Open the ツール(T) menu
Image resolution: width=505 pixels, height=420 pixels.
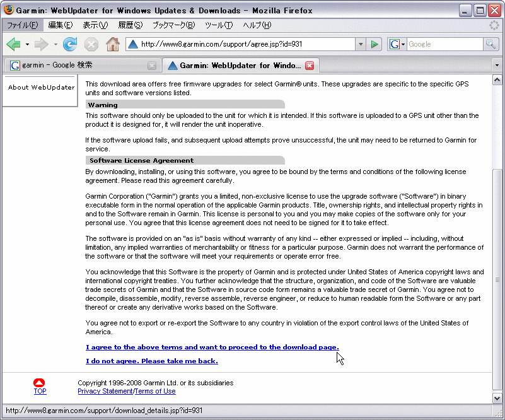(219, 25)
